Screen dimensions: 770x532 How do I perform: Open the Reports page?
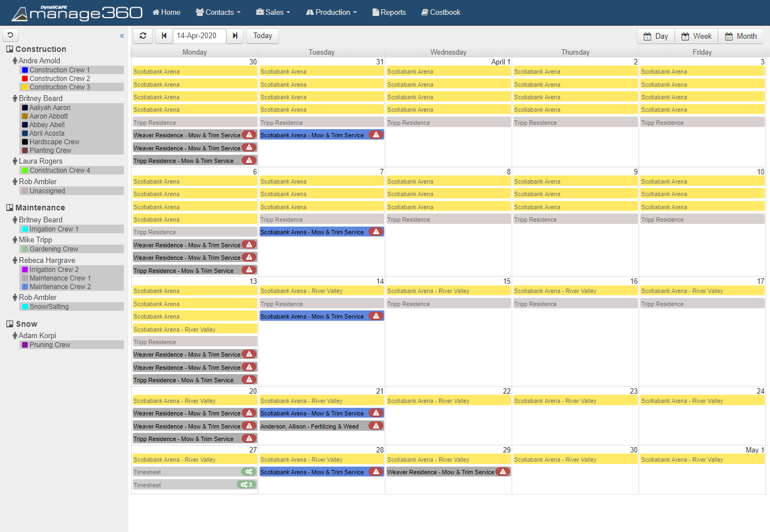click(x=389, y=12)
